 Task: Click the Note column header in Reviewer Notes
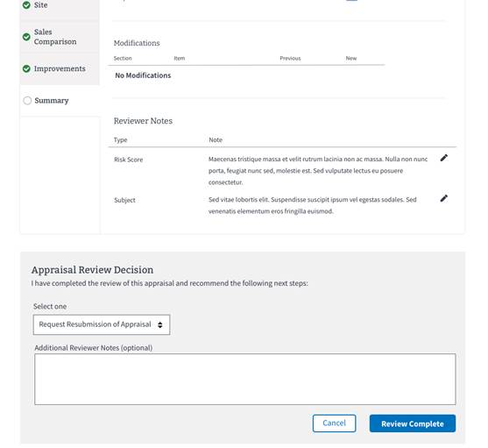(x=216, y=139)
